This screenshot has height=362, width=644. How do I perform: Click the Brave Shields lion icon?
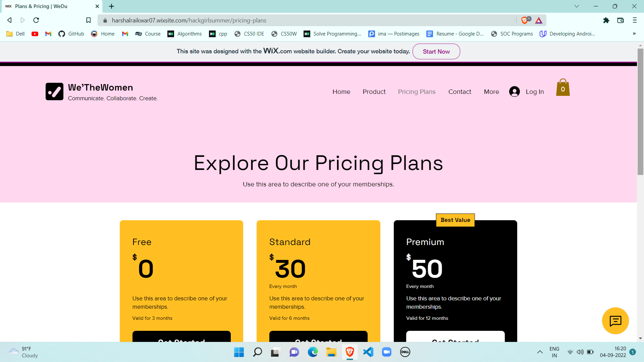525,20
